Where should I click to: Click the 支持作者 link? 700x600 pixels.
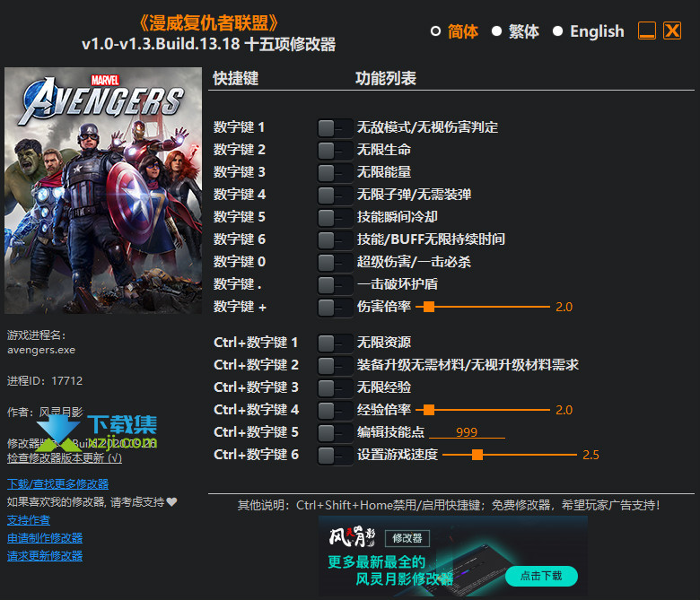coord(29,520)
